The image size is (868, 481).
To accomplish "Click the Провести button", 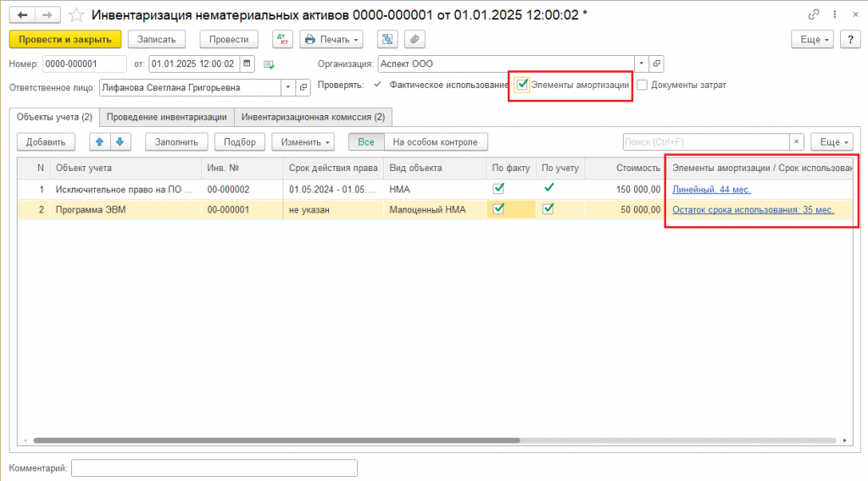I will pos(229,39).
